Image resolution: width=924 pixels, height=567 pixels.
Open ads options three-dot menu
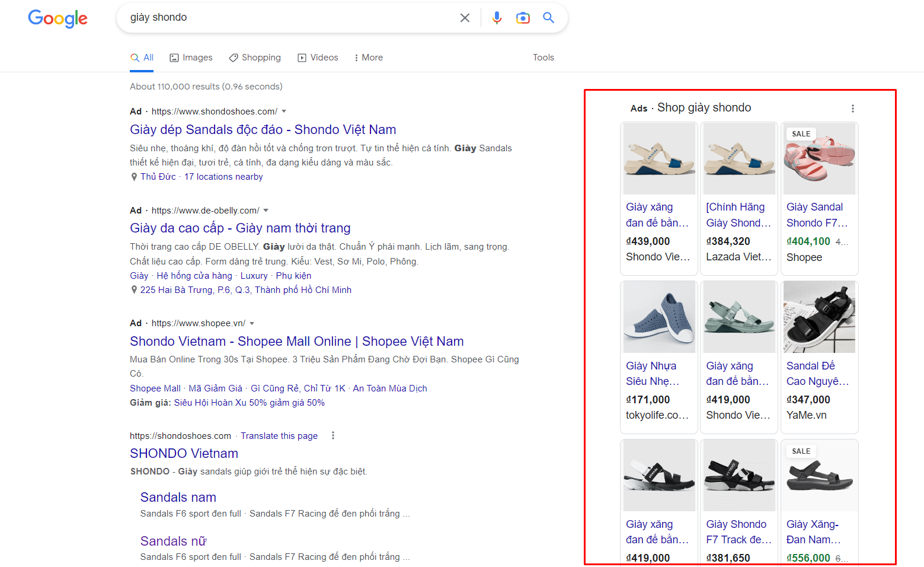853,109
